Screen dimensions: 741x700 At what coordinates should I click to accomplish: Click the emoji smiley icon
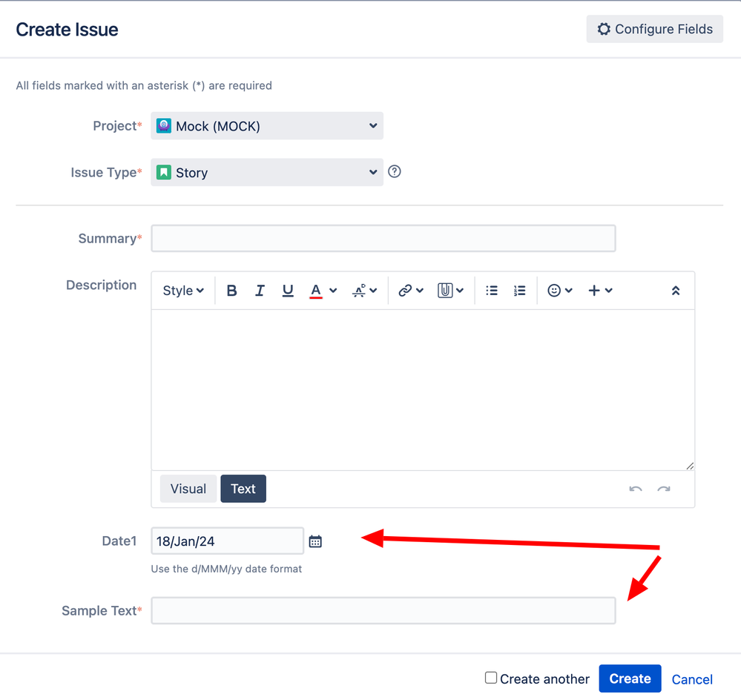click(554, 291)
